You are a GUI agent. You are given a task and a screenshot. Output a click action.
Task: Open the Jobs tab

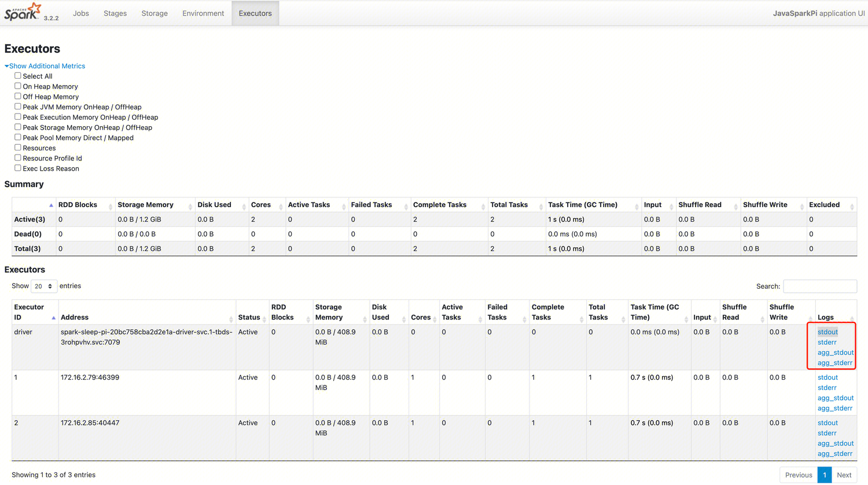point(81,13)
